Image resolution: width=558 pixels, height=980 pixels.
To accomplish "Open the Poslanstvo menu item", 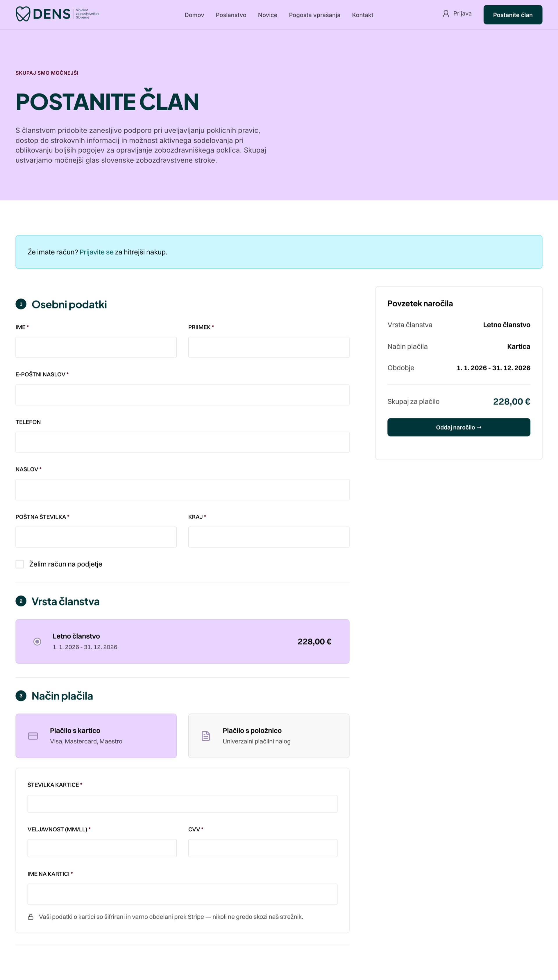I will pyautogui.click(x=231, y=15).
